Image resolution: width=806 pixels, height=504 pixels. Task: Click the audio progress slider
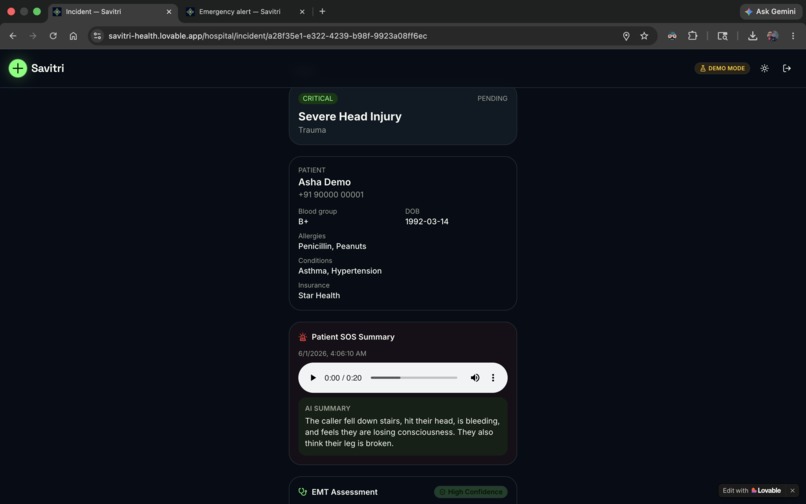pyautogui.click(x=414, y=378)
